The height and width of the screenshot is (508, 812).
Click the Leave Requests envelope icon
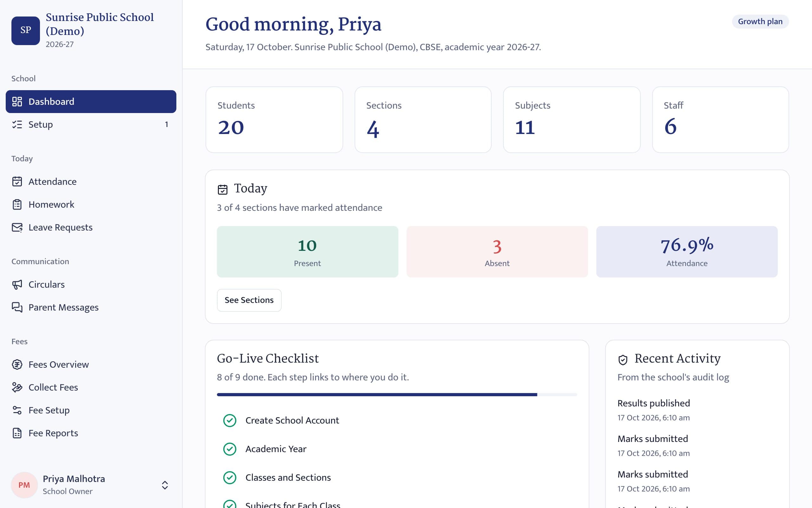(17, 227)
